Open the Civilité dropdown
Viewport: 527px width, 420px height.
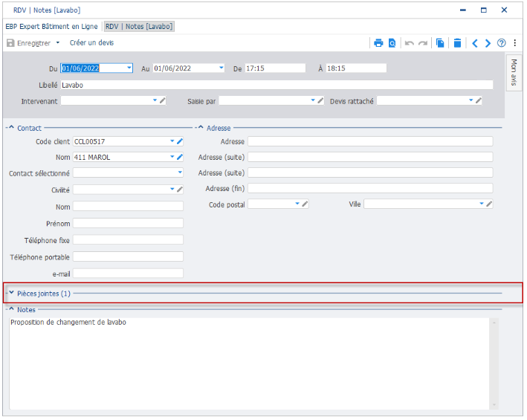click(172, 189)
